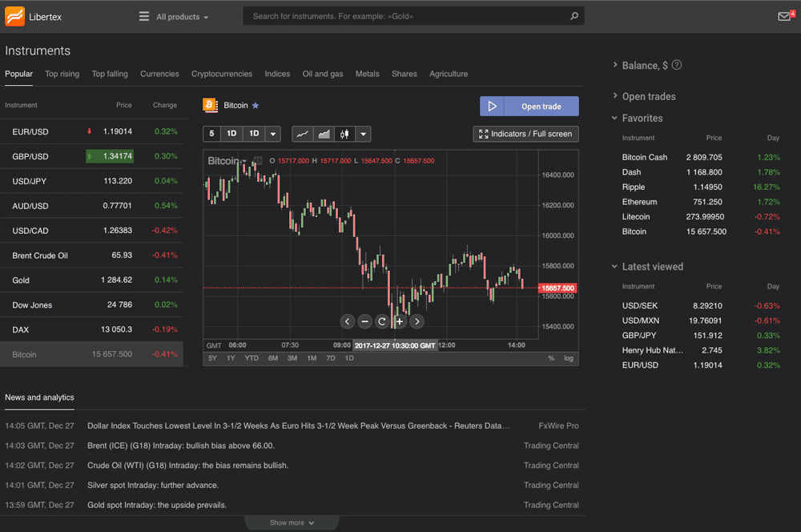Viewport: 801px width, 532px height.
Task: Set chart range to 1Y
Action: (231, 358)
